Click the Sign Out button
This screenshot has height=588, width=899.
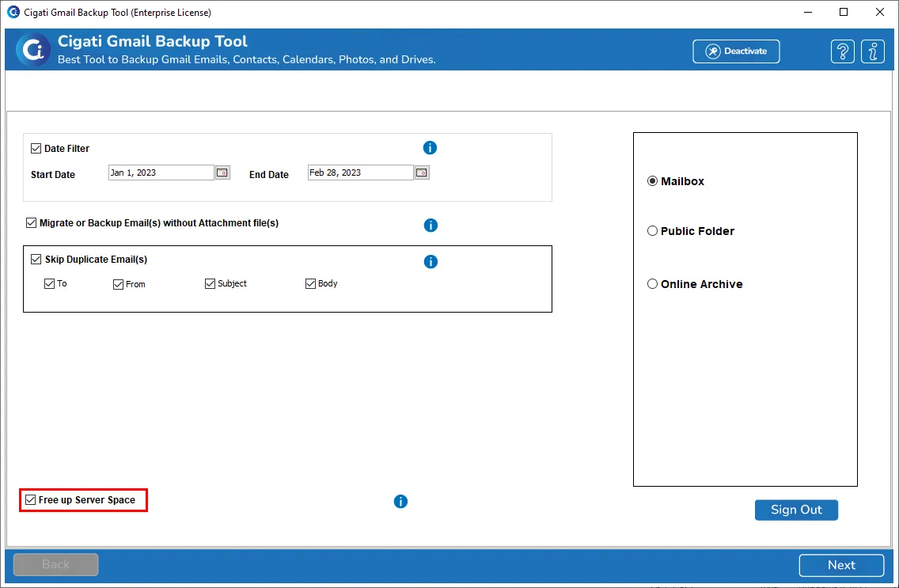[x=796, y=510]
